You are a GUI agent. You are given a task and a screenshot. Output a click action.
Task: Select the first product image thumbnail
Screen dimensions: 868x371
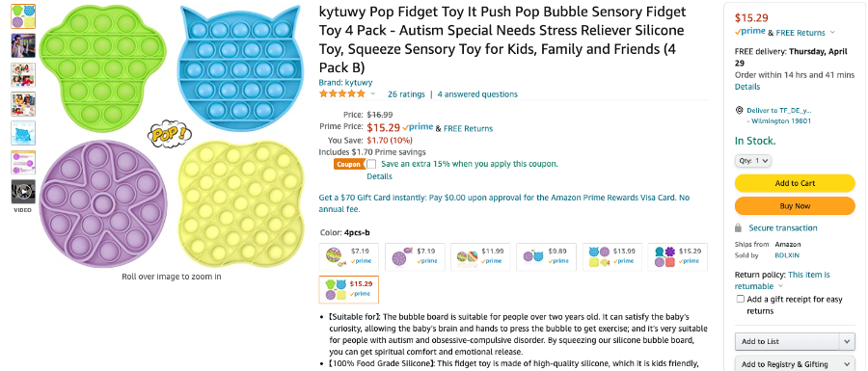[x=23, y=16]
